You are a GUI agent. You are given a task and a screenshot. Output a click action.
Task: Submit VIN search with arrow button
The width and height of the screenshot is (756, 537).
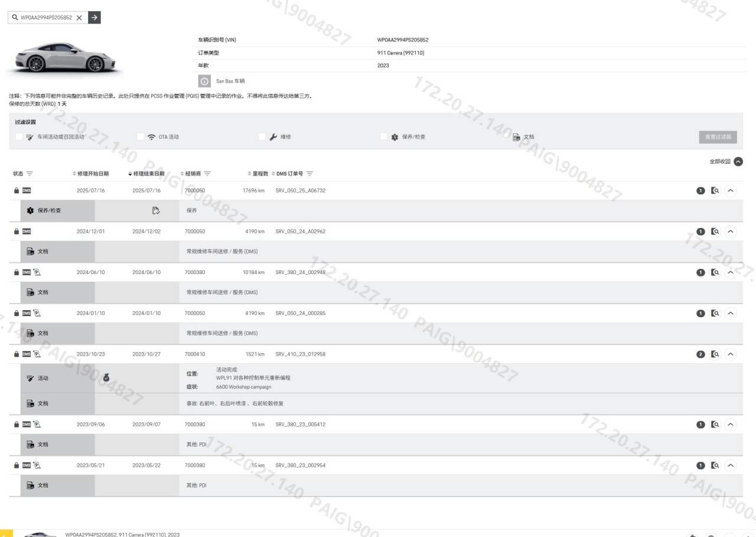pos(94,18)
